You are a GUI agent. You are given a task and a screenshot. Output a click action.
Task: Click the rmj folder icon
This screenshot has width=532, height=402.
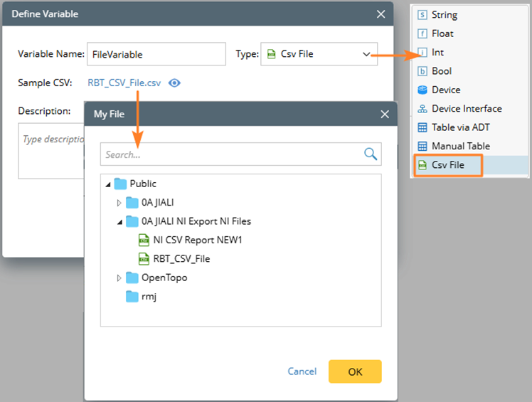[x=132, y=297]
